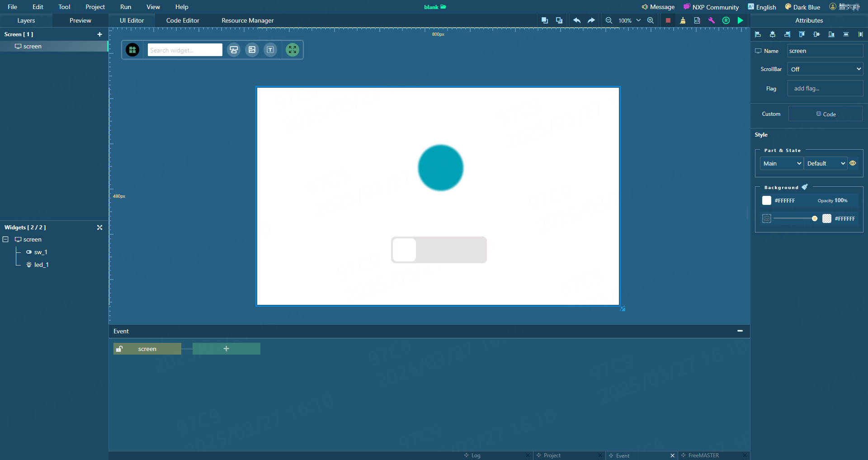Click the background gradient slider handle

point(815,218)
